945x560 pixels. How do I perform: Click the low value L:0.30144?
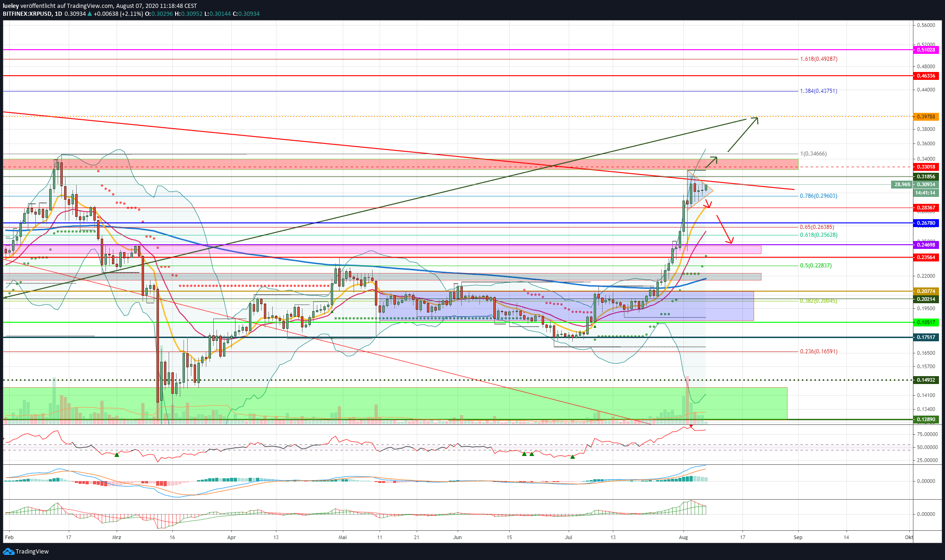tap(217, 14)
